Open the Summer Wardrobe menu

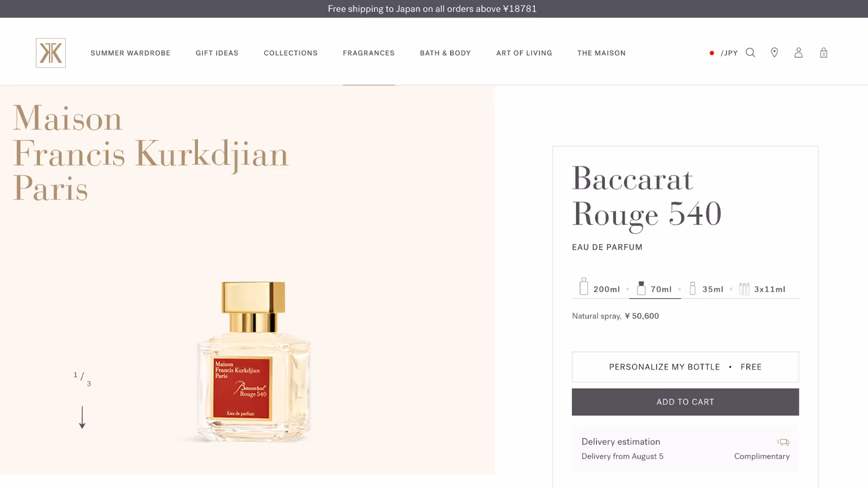[x=130, y=53]
